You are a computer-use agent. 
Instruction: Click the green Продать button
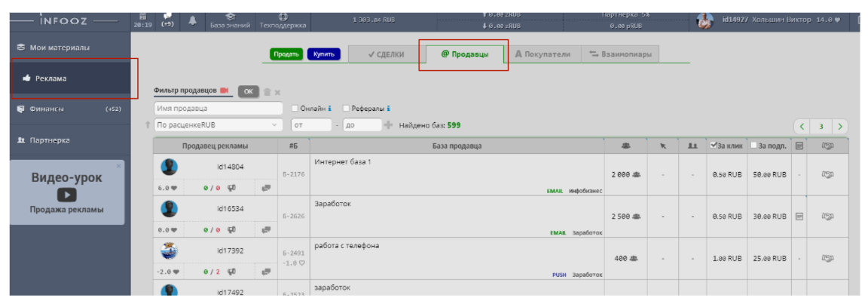pos(286,54)
